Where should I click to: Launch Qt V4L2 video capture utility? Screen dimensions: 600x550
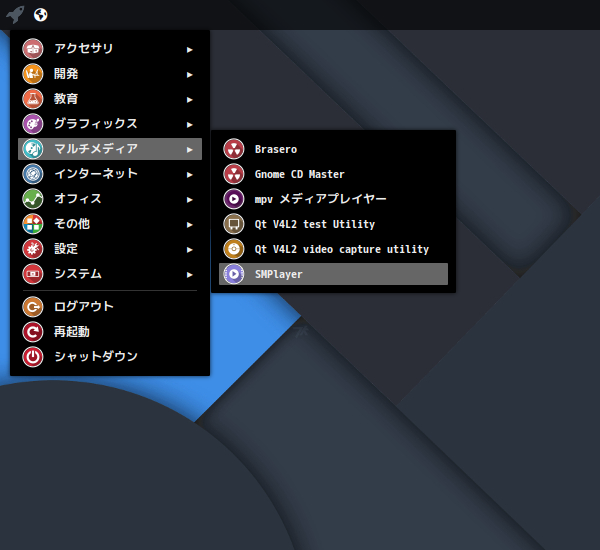(x=333, y=249)
